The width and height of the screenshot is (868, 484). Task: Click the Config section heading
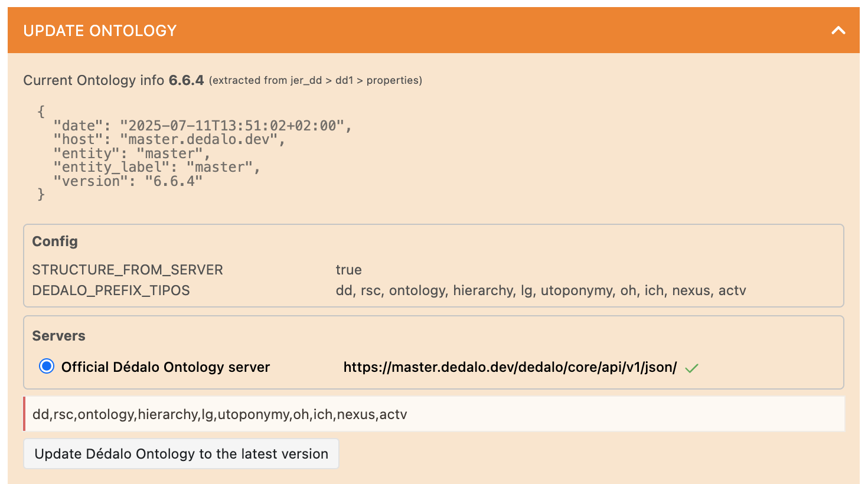(x=55, y=241)
